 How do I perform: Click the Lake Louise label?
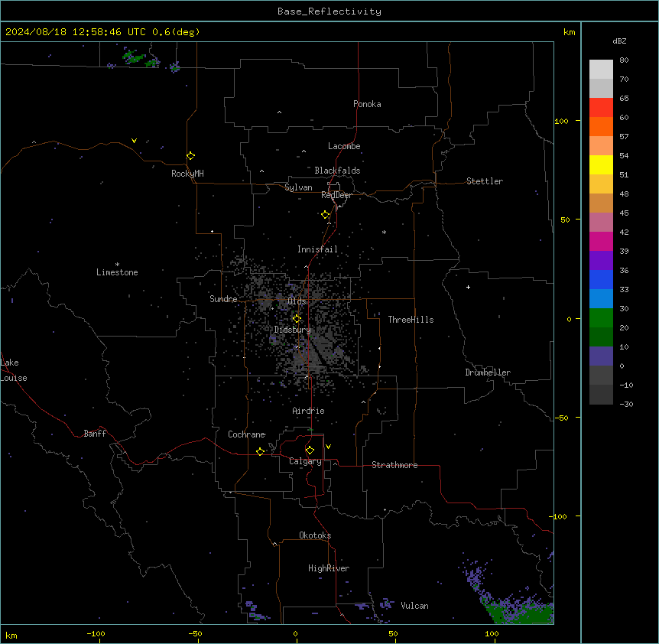click(14, 370)
